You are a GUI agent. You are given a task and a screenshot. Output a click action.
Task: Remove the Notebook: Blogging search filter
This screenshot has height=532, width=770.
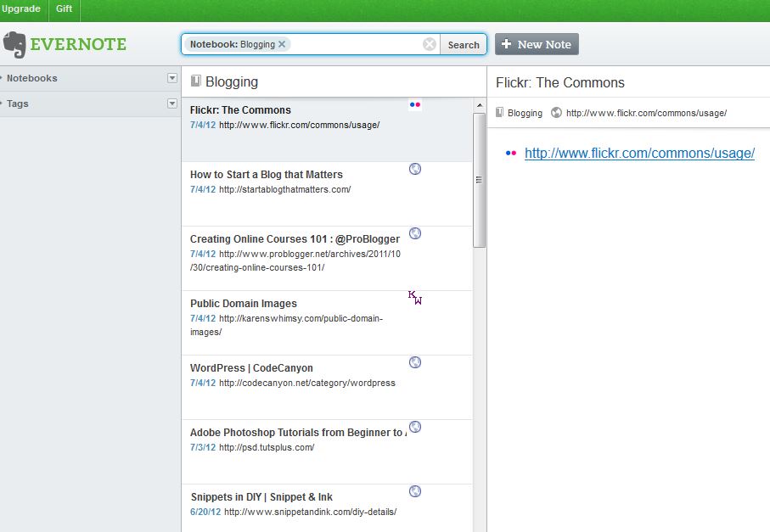[x=282, y=44]
